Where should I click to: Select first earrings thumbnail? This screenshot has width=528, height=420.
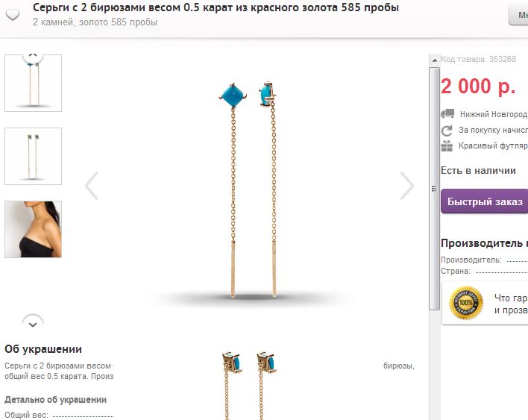pos(33,83)
